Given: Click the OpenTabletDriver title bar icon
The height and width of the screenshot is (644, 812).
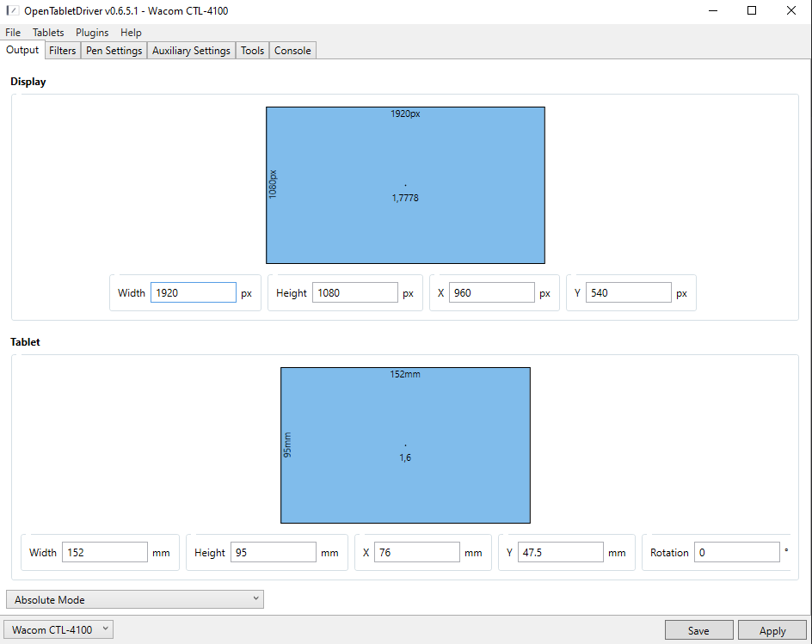Looking at the screenshot, I should click(13, 10).
